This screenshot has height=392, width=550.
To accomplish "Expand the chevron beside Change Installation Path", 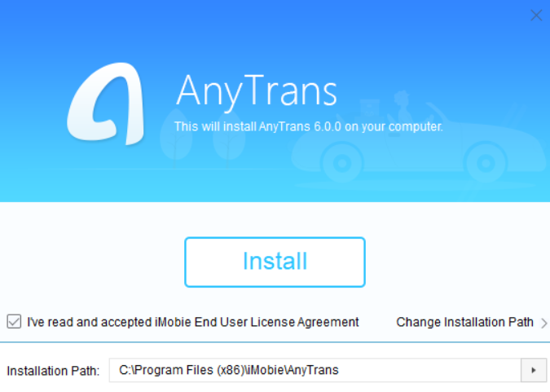I will (x=543, y=323).
